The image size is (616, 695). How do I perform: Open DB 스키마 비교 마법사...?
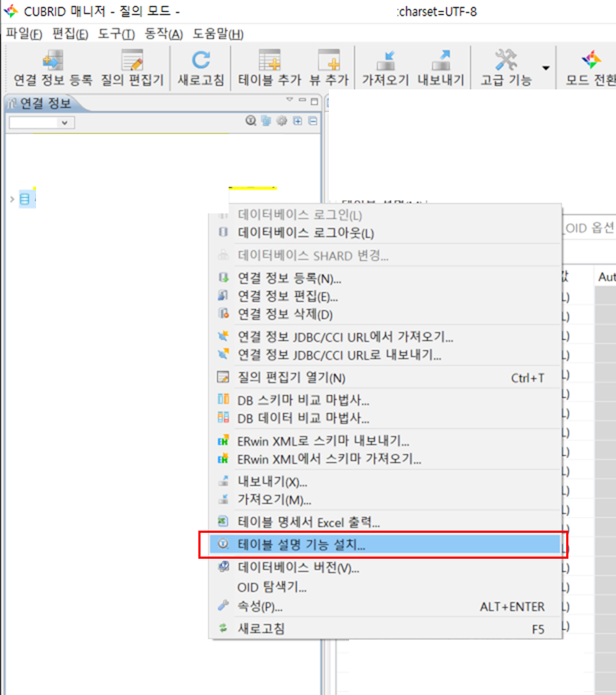pos(384,400)
